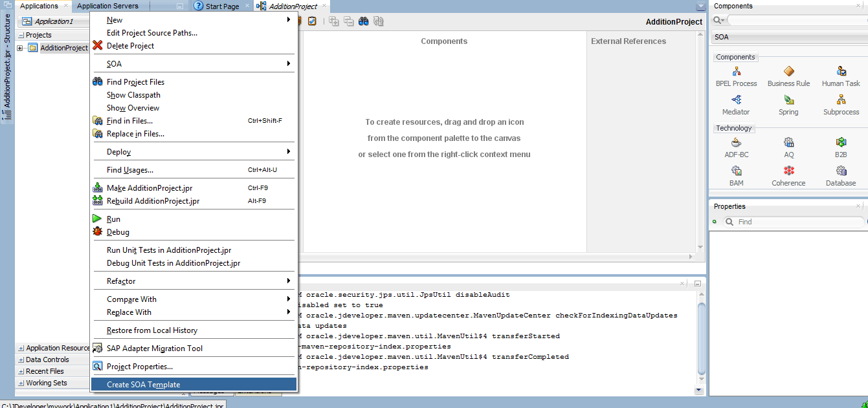Choose Find Usages menu entry
868x408 pixels.
tap(194, 169)
